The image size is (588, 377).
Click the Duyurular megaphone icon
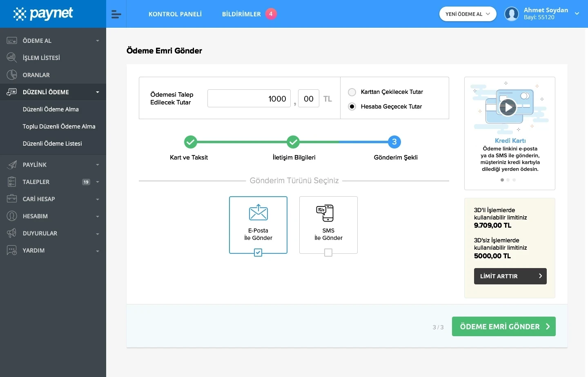(x=12, y=233)
